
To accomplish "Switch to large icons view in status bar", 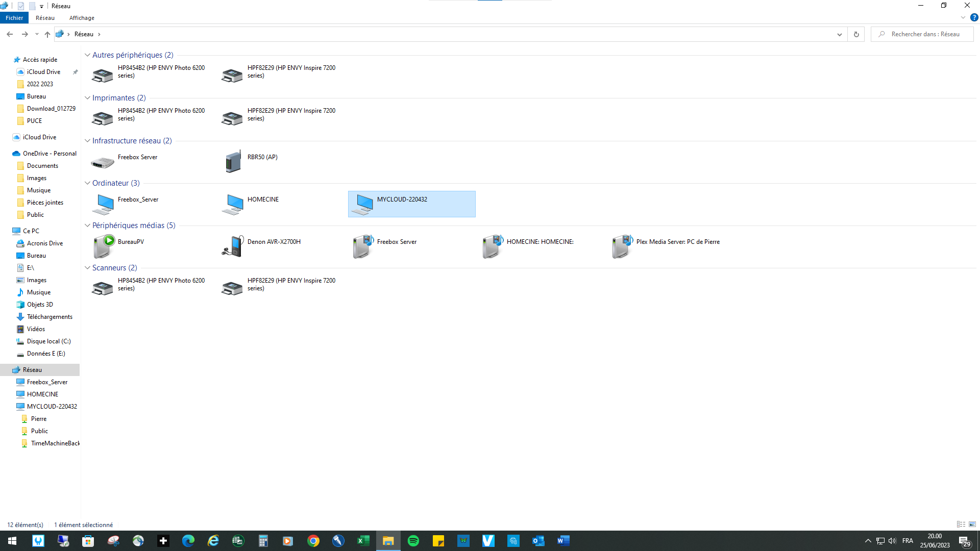I will click(x=972, y=524).
